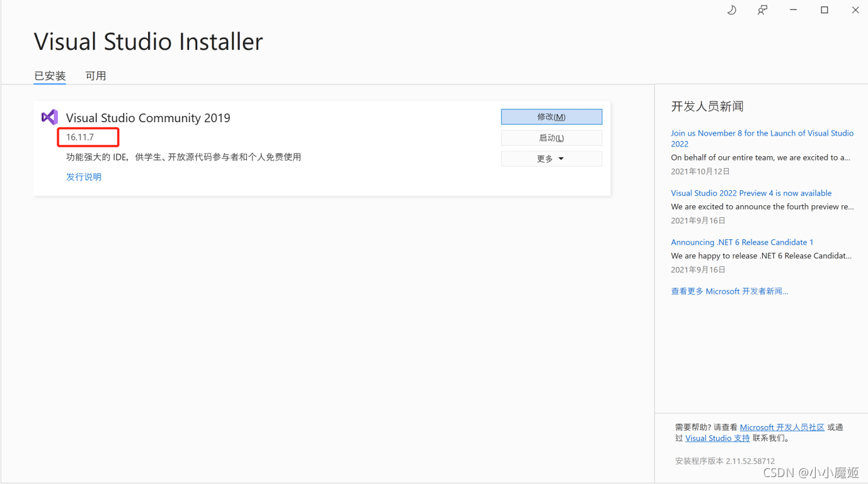Click the Visual Studio Installer heading
Image resolution: width=868 pixels, height=484 pixels.
148,42
